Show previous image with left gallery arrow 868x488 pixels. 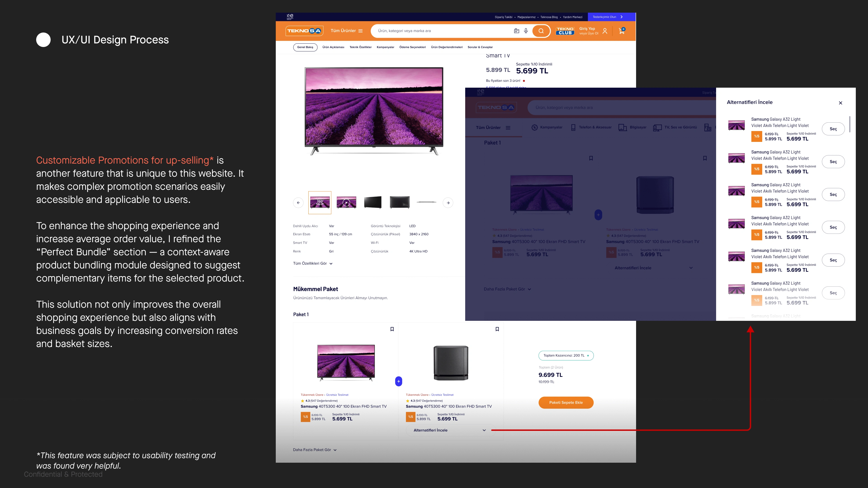[x=298, y=203]
